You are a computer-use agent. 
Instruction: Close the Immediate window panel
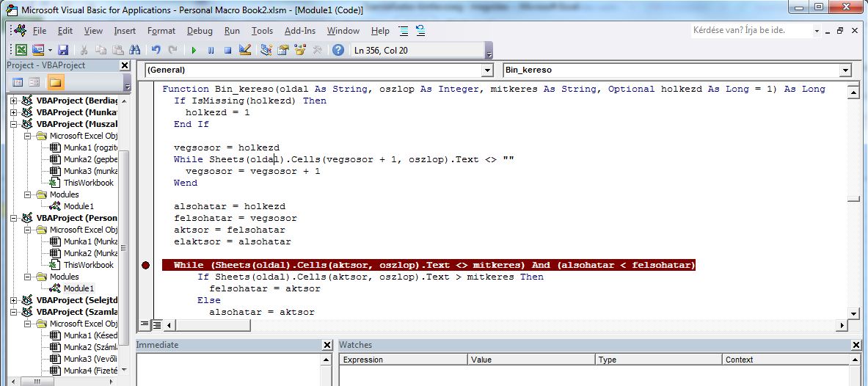pos(327,345)
